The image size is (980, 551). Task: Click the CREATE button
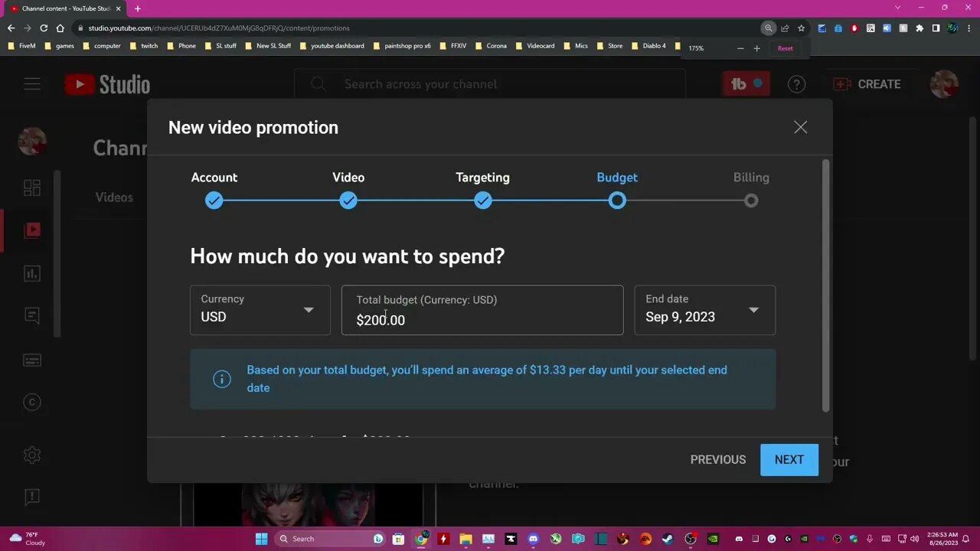tap(867, 84)
